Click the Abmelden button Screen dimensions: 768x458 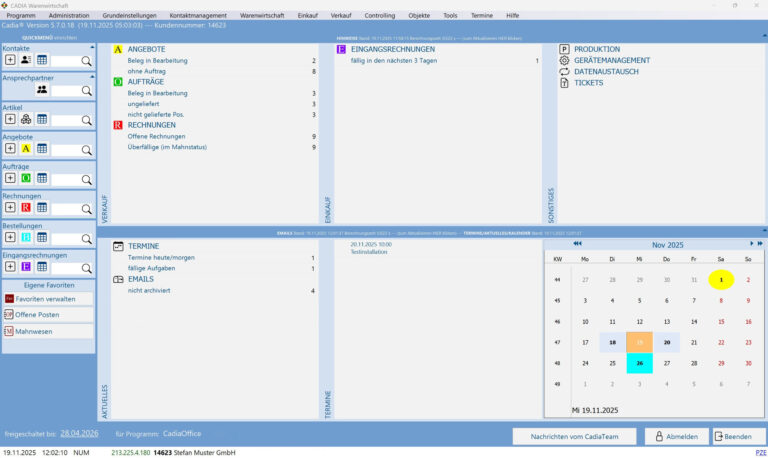tap(675, 436)
